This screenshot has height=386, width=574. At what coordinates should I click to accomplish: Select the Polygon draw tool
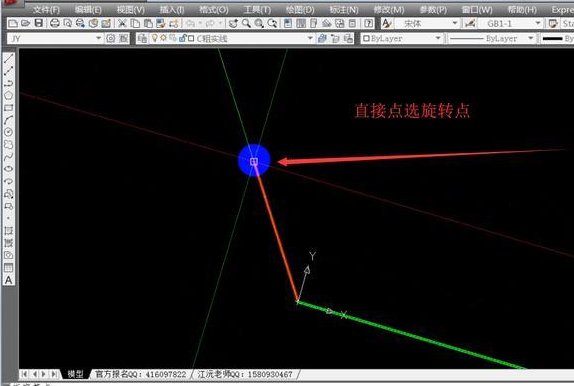(x=8, y=96)
